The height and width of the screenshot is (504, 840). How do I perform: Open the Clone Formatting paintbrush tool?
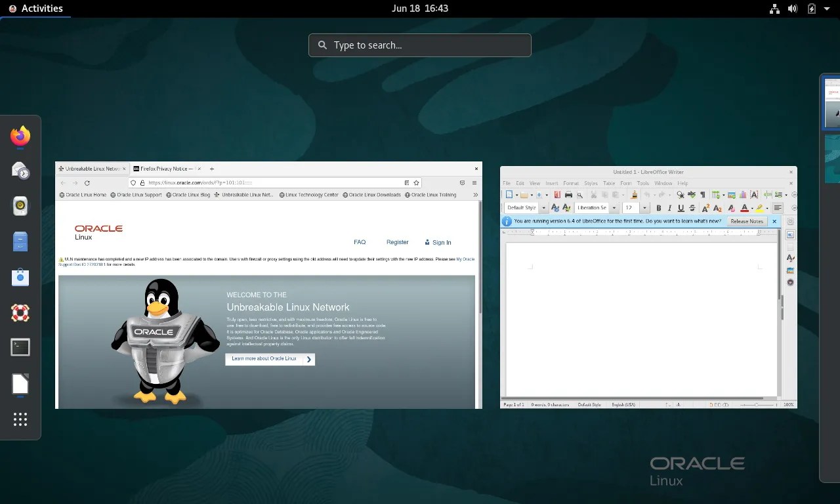point(635,194)
